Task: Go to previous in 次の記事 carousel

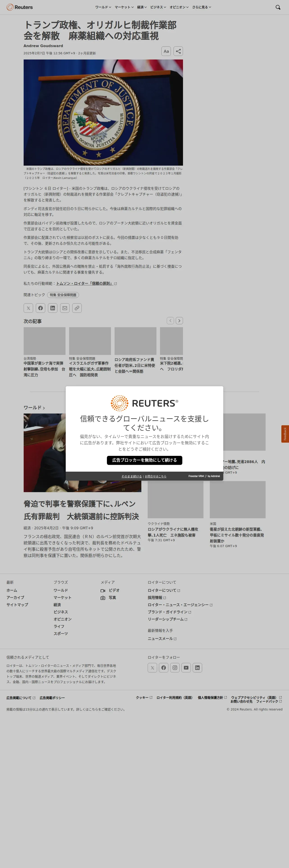Action: tap(170, 320)
